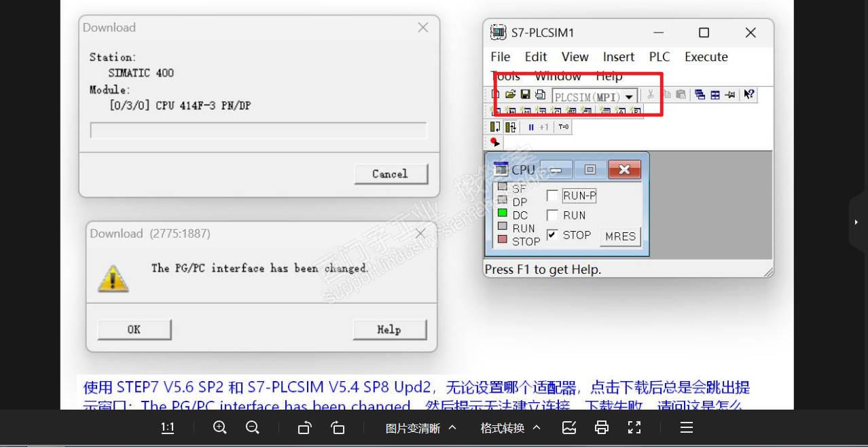Open the View menu in S7-PLCSIM
The image size is (868, 447).
point(575,57)
